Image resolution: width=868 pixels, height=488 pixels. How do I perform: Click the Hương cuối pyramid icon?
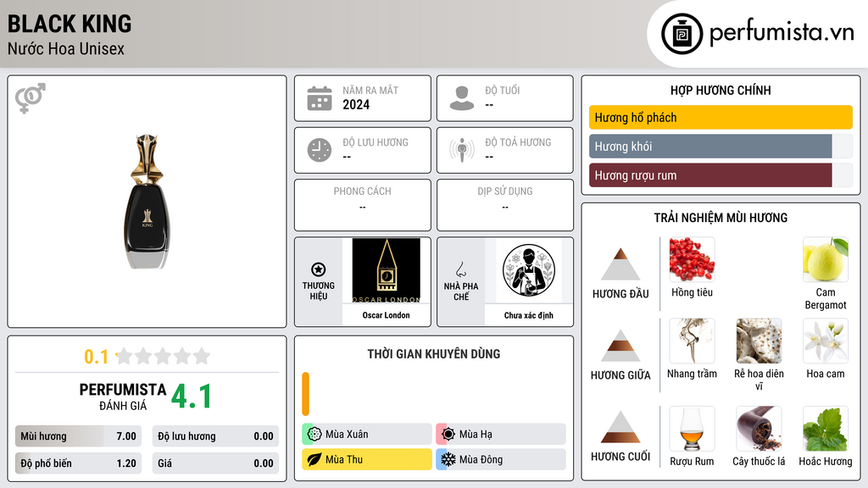click(620, 427)
